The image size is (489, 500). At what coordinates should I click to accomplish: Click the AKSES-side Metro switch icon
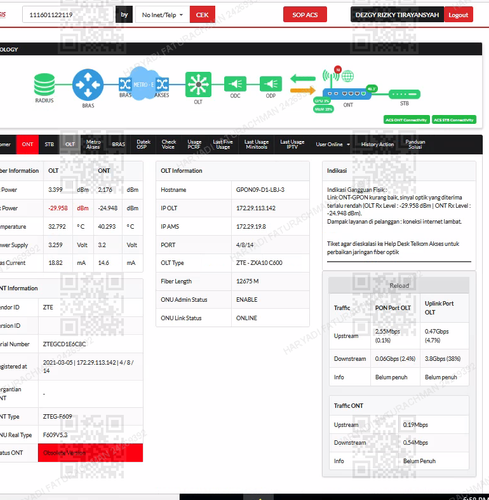162,84
